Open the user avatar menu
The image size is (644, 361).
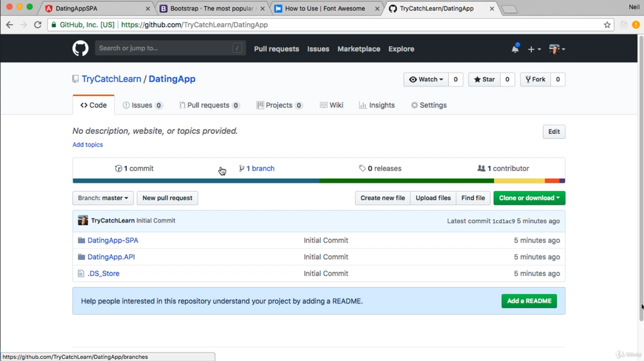coord(557,49)
